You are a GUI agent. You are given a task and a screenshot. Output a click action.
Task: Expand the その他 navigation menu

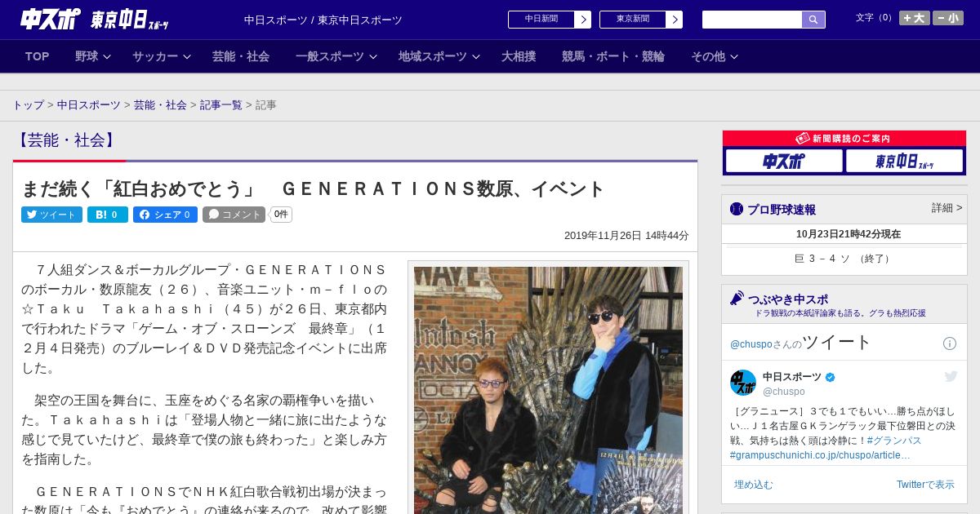[715, 56]
